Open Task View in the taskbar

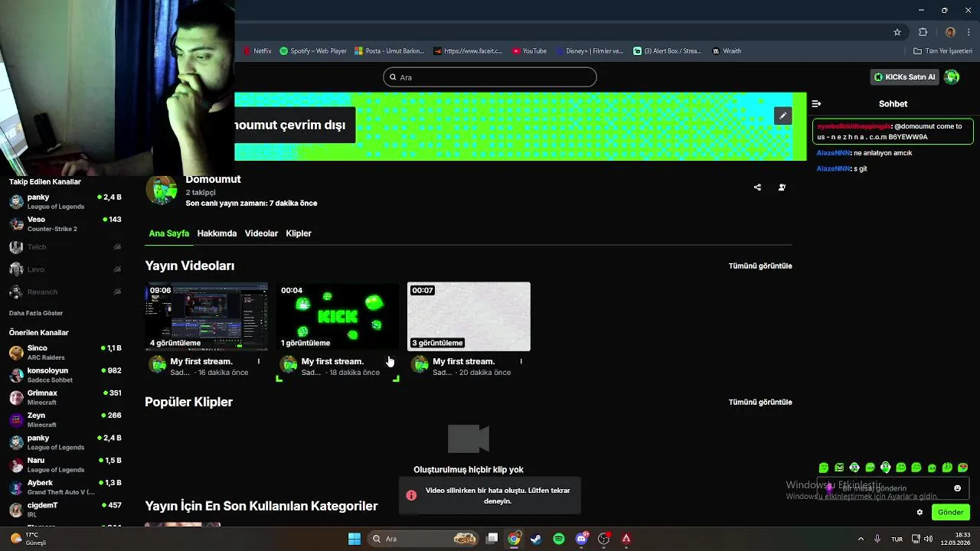pos(492,539)
